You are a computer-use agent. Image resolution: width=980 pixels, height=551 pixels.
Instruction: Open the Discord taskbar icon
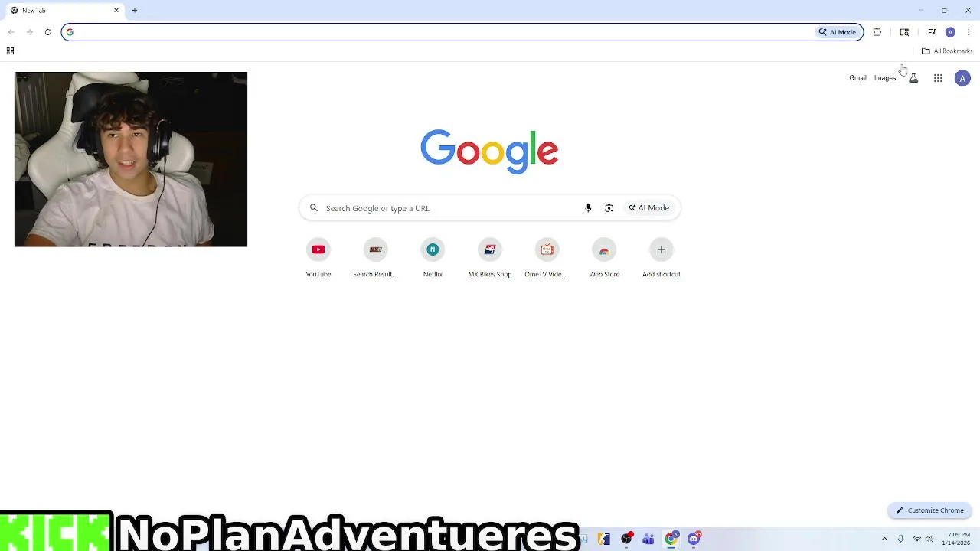(x=694, y=539)
